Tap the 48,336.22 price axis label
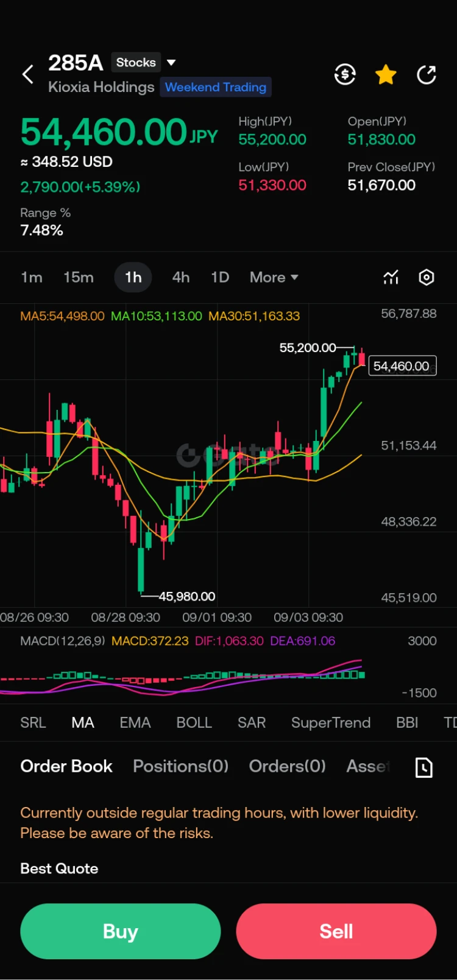Screen dimensions: 457x980 pyautogui.click(x=409, y=521)
